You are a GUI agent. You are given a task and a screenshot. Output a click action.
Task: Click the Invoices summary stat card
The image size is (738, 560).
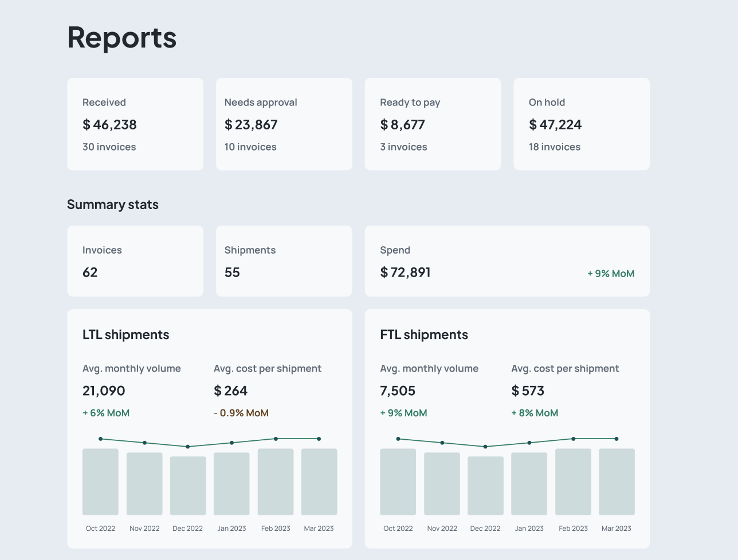[135, 261]
